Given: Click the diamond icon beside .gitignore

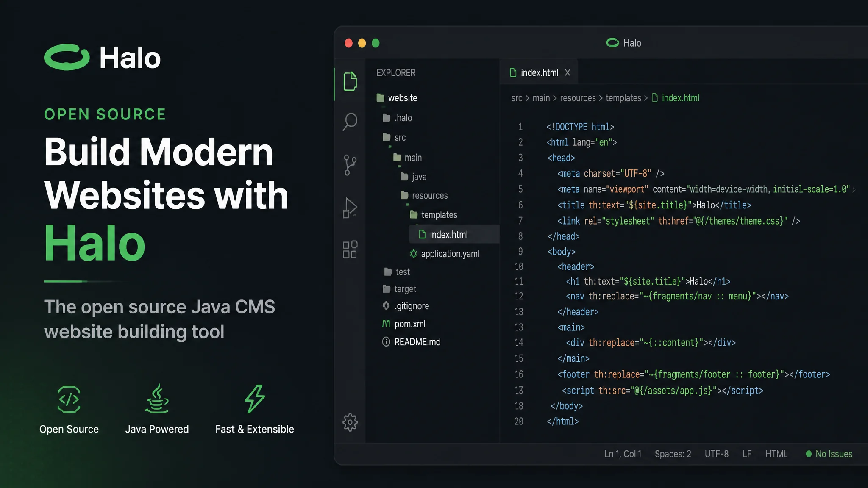Looking at the screenshot, I should 386,305.
